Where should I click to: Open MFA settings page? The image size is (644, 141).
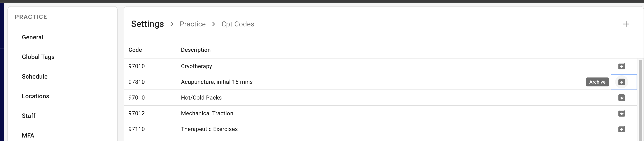coord(28,135)
